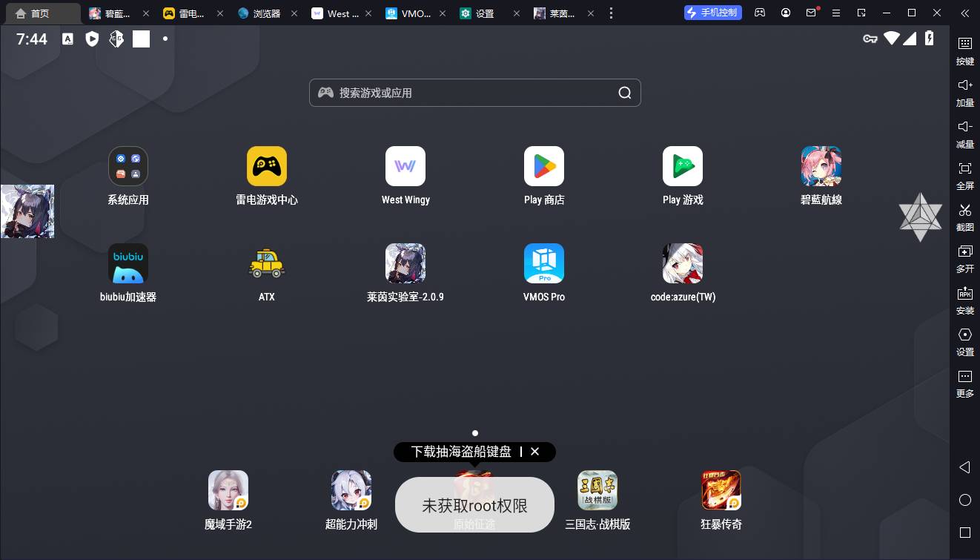Launch the Play 商店 app
The width and height of the screenshot is (980, 560).
543,166
